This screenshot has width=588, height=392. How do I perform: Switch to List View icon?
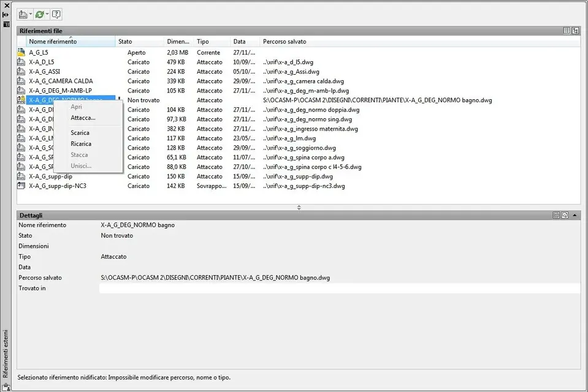(x=567, y=31)
